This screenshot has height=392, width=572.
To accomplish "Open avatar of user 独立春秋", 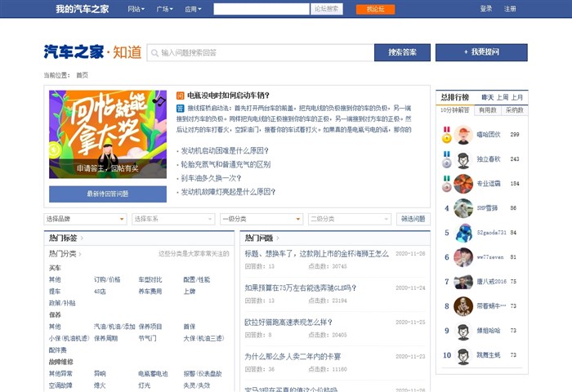I will [x=463, y=159].
